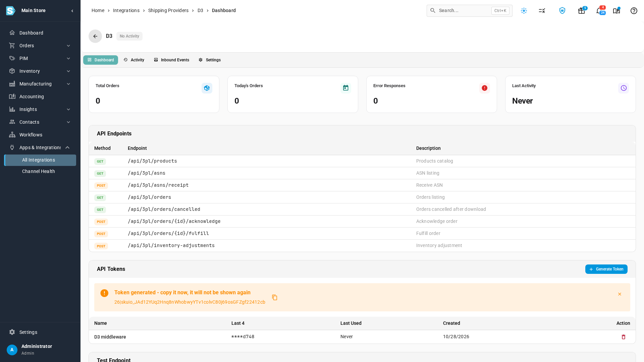Screen dimensions: 644x362
Task: Open the gift icon in header
Action: 582,11
